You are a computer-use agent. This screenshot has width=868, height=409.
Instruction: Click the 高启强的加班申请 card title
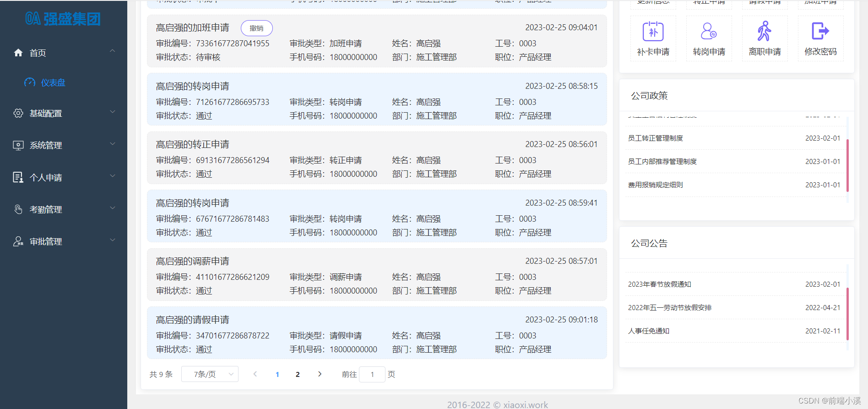pos(192,28)
